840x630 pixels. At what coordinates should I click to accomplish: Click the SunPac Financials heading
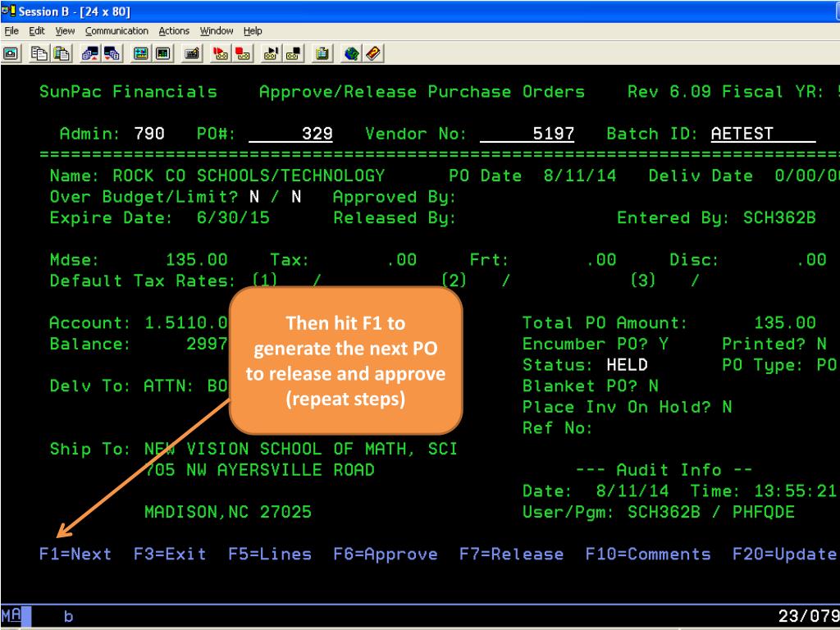click(128, 92)
